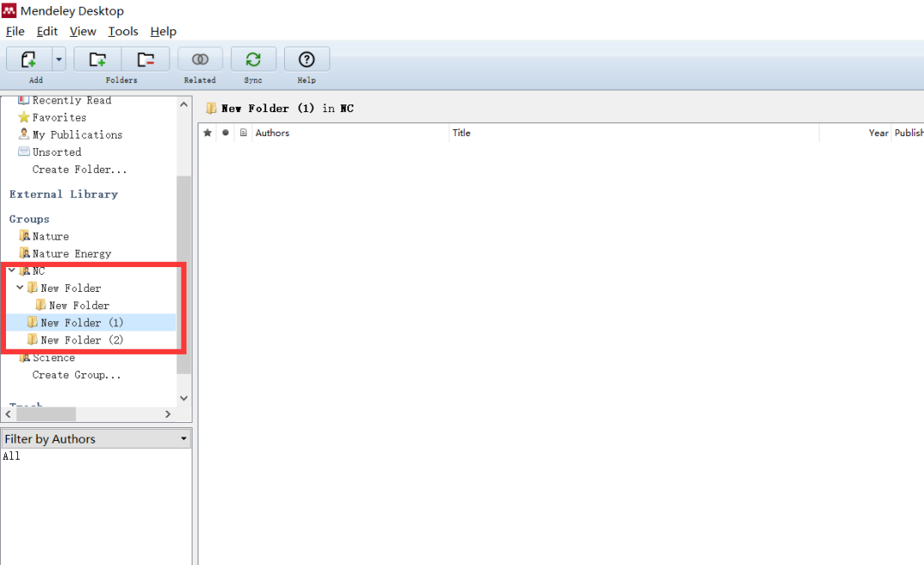
Task: Click the nested New Folder folder icon
Action: coord(41,304)
